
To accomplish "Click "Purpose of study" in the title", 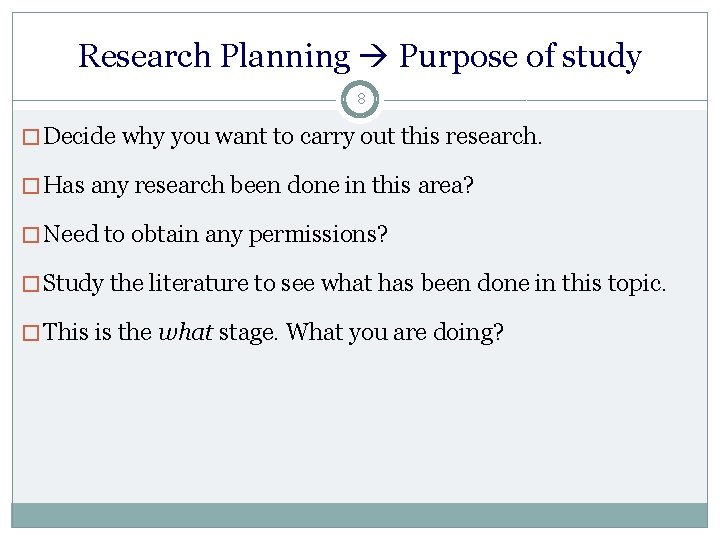I will coord(520,56).
